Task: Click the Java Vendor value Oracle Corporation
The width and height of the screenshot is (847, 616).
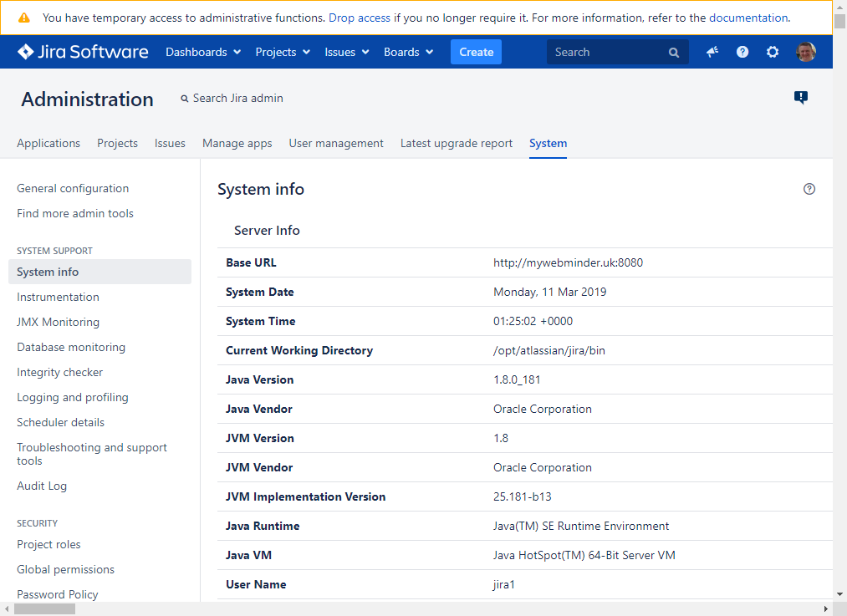Action: (543, 410)
